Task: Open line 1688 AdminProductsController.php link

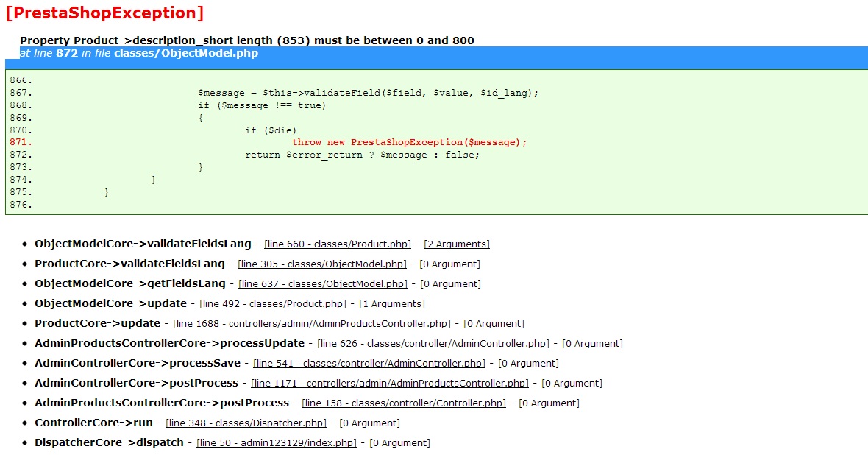Action: [x=312, y=324]
